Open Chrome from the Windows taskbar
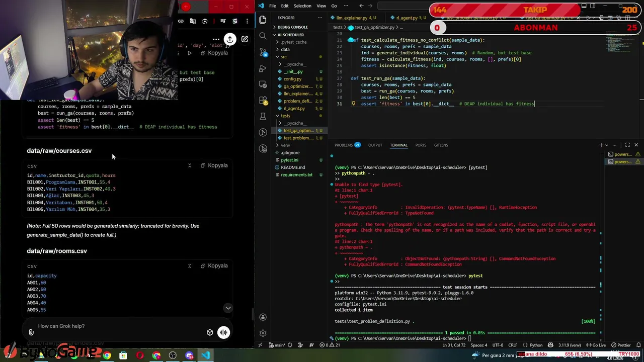644x362 pixels. click(107, 355)
